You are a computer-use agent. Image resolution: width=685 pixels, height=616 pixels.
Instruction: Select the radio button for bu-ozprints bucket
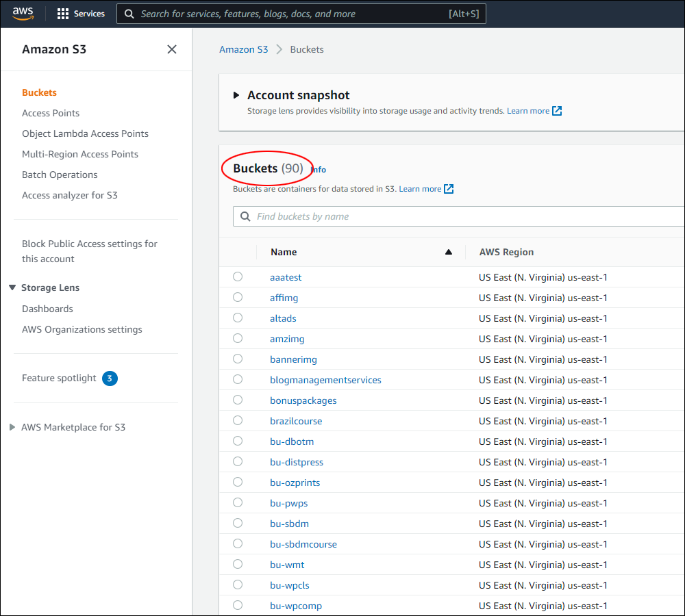[x=238, y=482]
